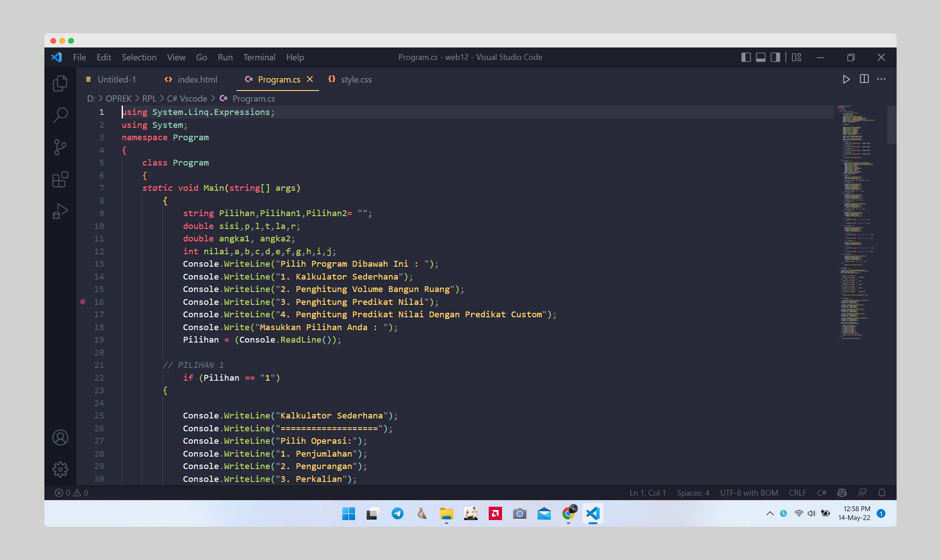Open the Run menu
The image size is (941, 560).
(x=225, y=57)
